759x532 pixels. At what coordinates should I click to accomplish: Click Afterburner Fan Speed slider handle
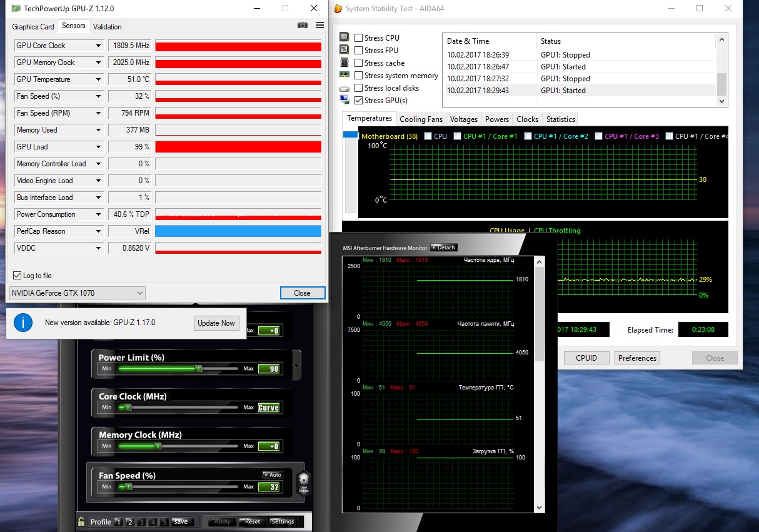(x=128, y=486)
